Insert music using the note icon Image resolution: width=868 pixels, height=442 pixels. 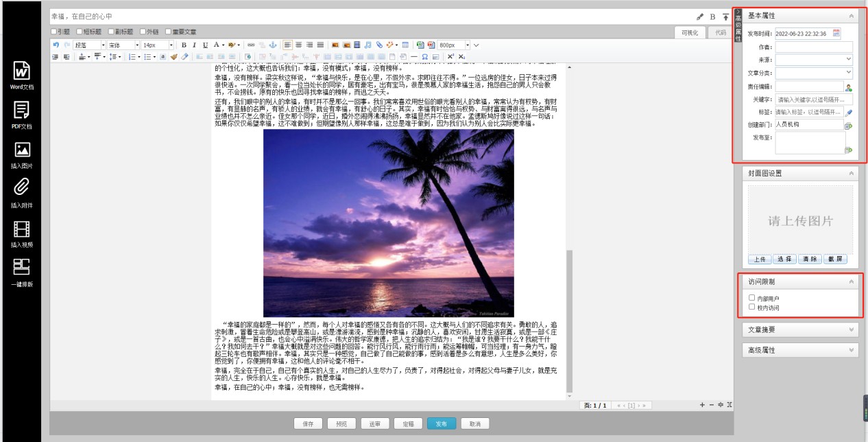[x=367, y=45]
